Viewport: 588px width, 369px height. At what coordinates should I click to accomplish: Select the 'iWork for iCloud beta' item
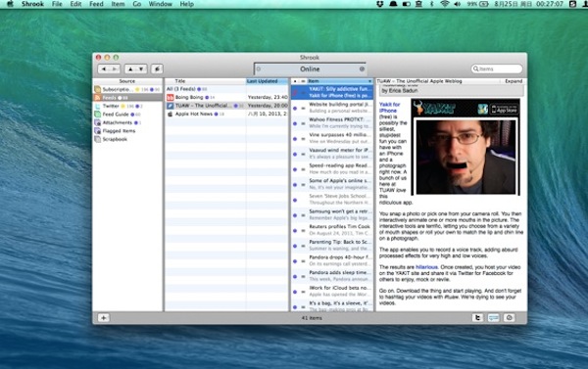click(332, 292)
